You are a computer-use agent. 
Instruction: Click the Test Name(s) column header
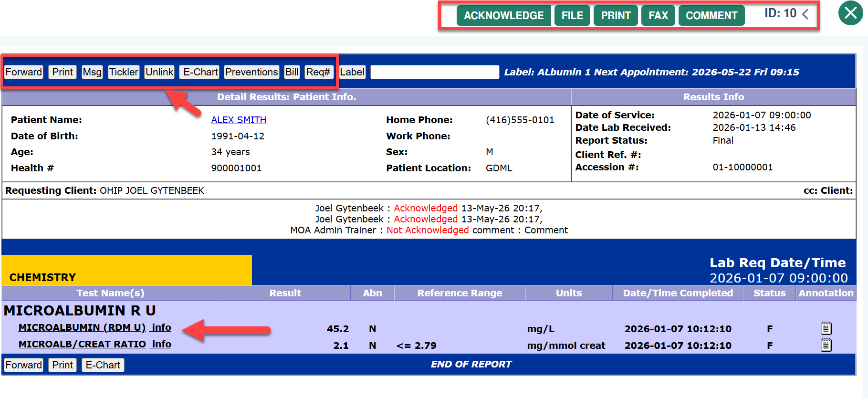110,293
